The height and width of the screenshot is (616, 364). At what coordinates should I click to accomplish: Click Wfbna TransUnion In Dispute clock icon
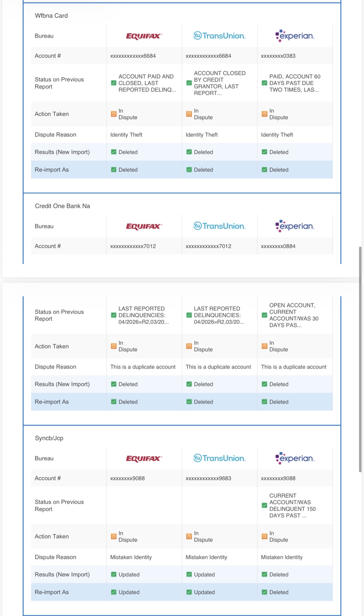coord(189,114)
